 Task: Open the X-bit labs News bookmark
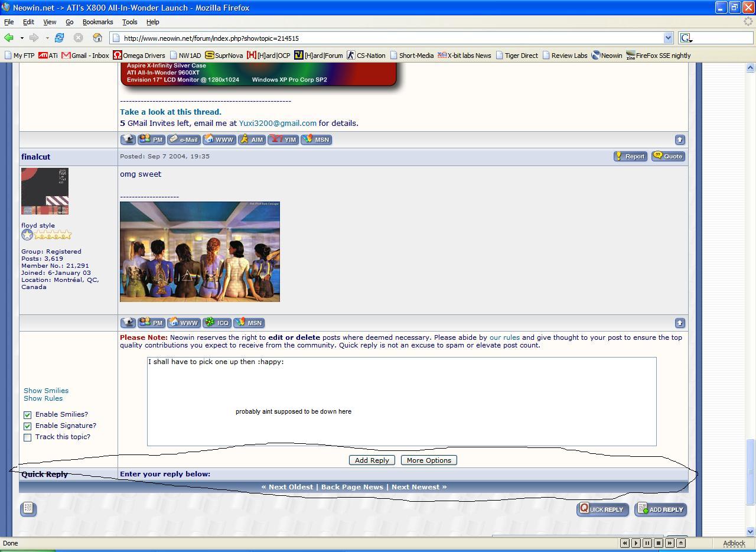(464, 56)
